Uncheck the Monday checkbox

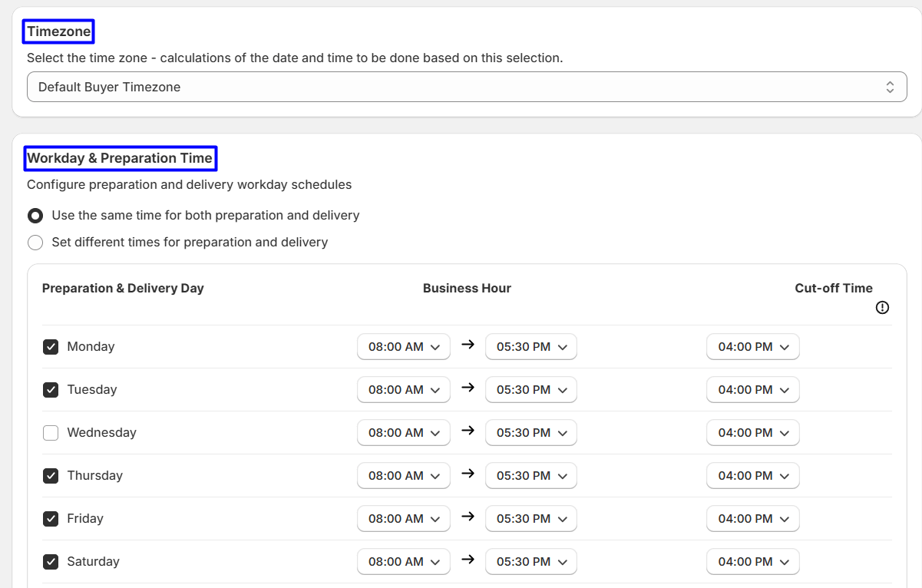tap(51, 347)
